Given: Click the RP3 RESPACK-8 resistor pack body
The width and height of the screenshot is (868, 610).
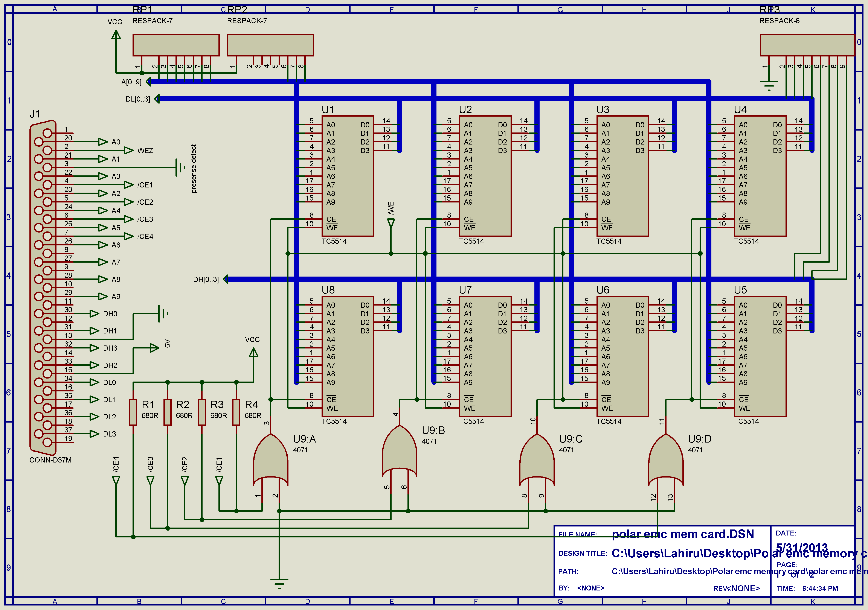Looking at the screenshot, I should point(807,45).
